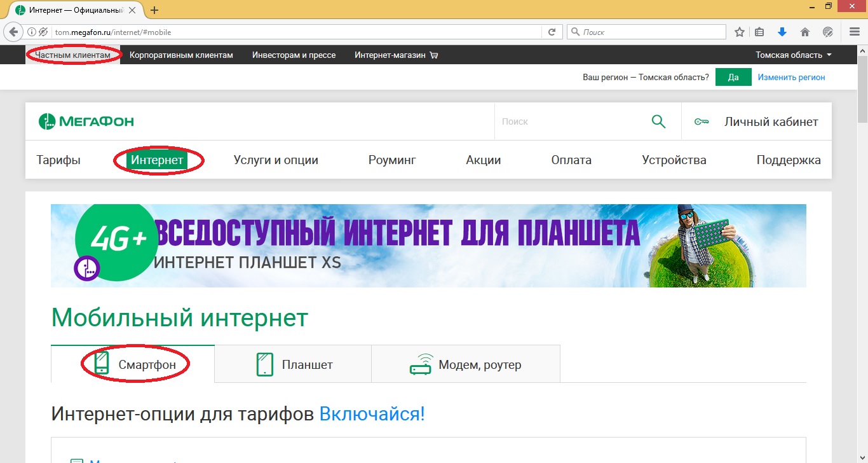
Task: Reload the page using the refresh icon
Action: click(x=552, y=31)
